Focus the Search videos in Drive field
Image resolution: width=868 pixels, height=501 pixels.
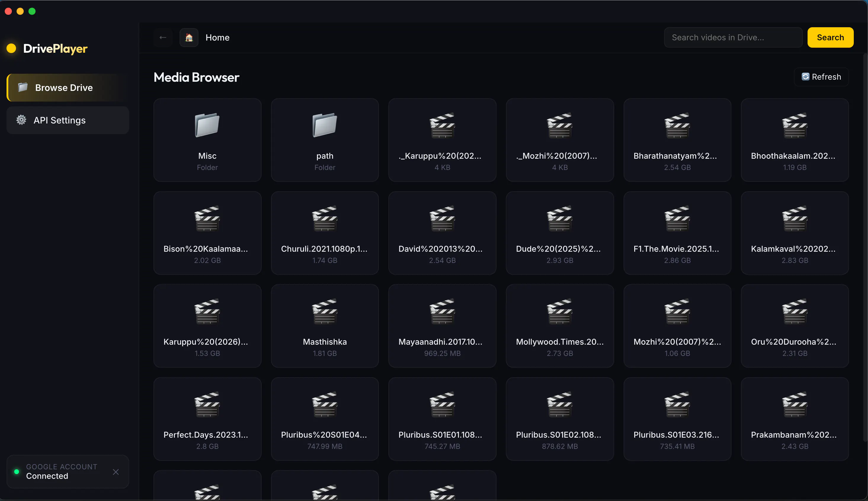(733, 38)
